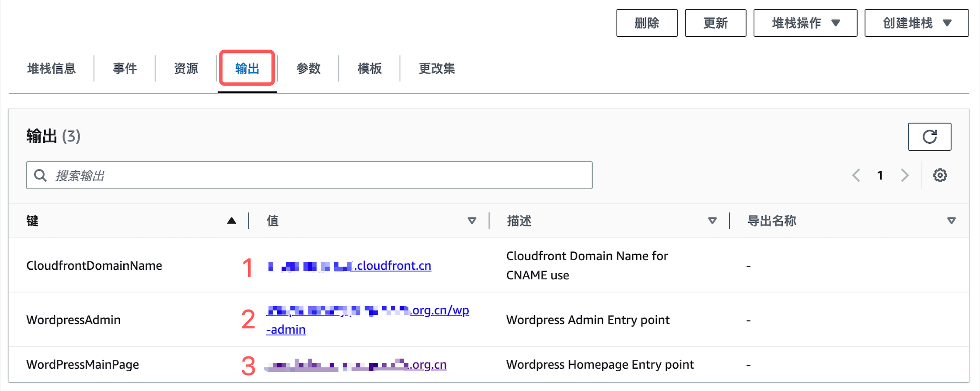
Task: Open the WordPressMainPage org.cn link
Action: pyautogui.click(x=356, y=364)
